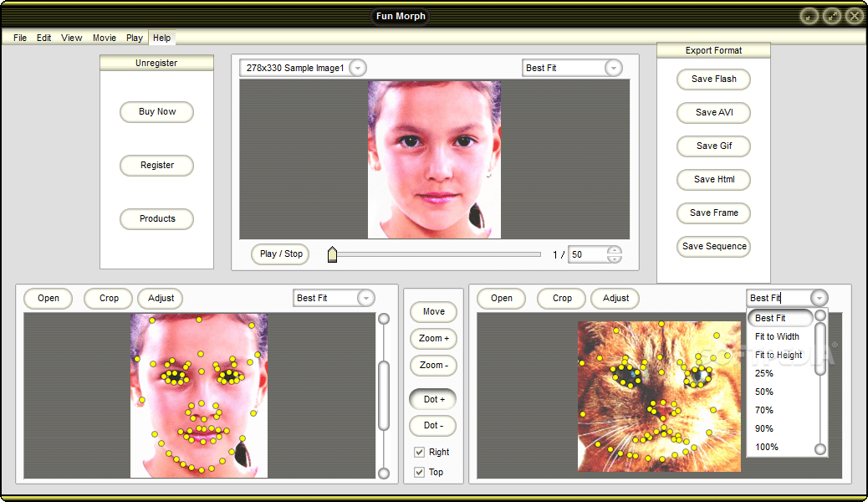Click Zoom + in the center toolbar
Viewport: 868px width, 502px height.
tap(433, 338)
